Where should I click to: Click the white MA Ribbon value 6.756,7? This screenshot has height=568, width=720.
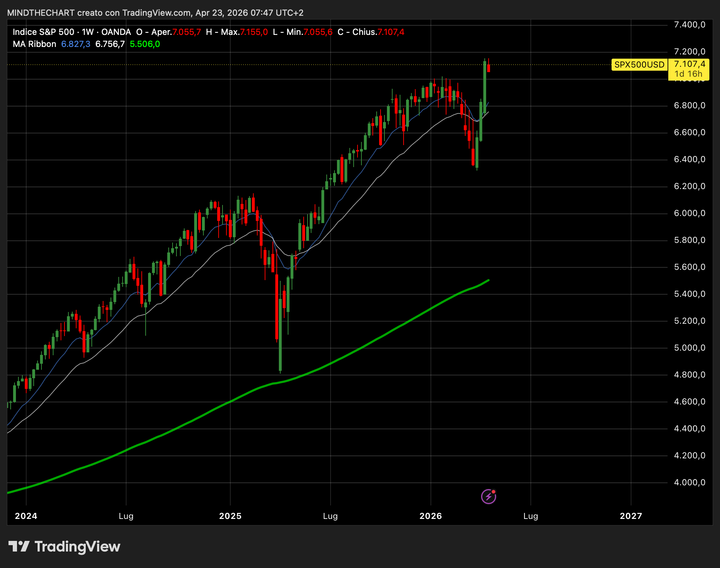(110, 44)
